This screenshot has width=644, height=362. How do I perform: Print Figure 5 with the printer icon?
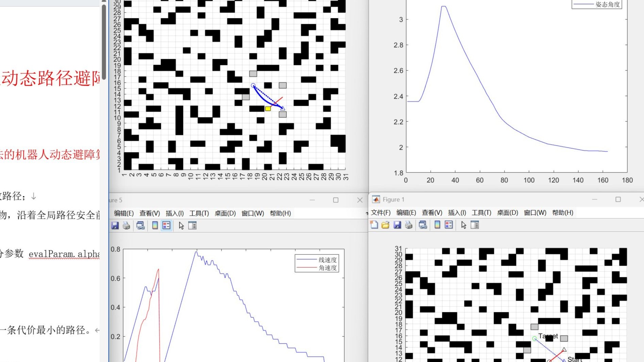pos(127,226)
